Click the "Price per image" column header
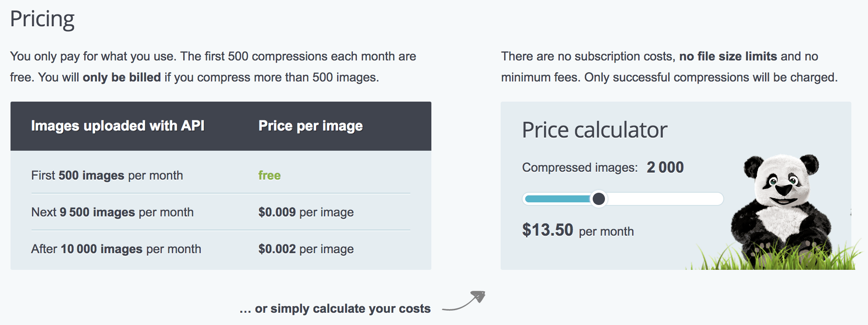Screen dimensions: 868x325 pyautogui.click(x=310, y=126)
